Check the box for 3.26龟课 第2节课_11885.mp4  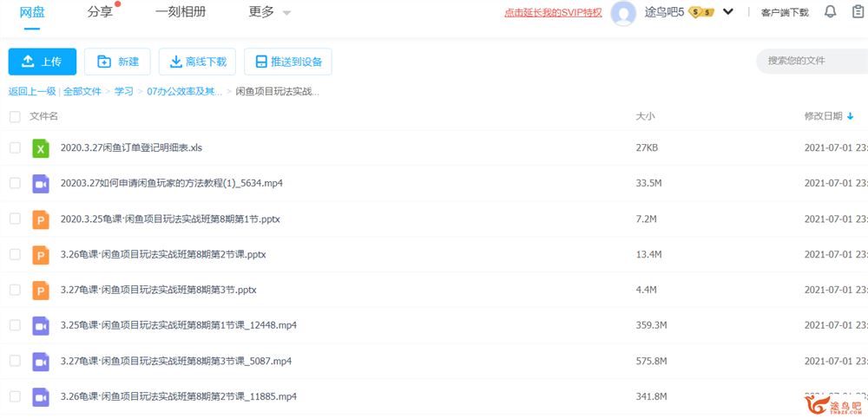(x=15, y=396)
